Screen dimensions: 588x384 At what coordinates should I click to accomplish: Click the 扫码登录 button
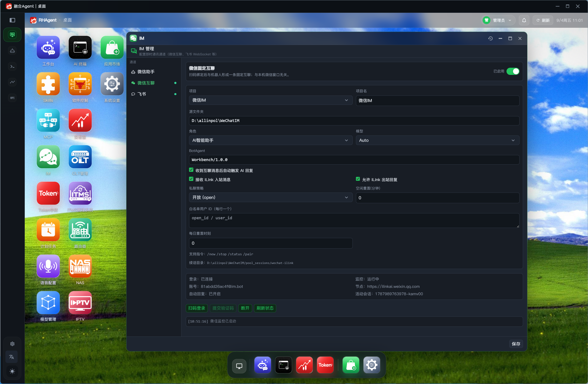pos(197,308)
